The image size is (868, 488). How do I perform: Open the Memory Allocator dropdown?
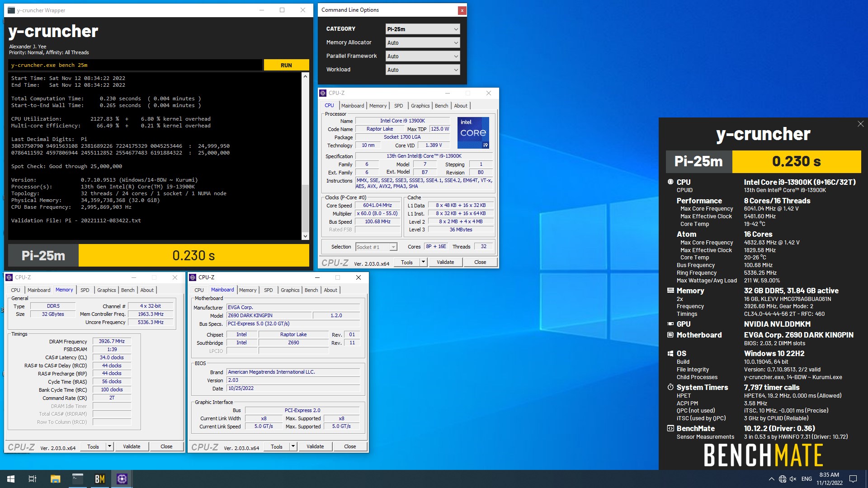[423, 42]
